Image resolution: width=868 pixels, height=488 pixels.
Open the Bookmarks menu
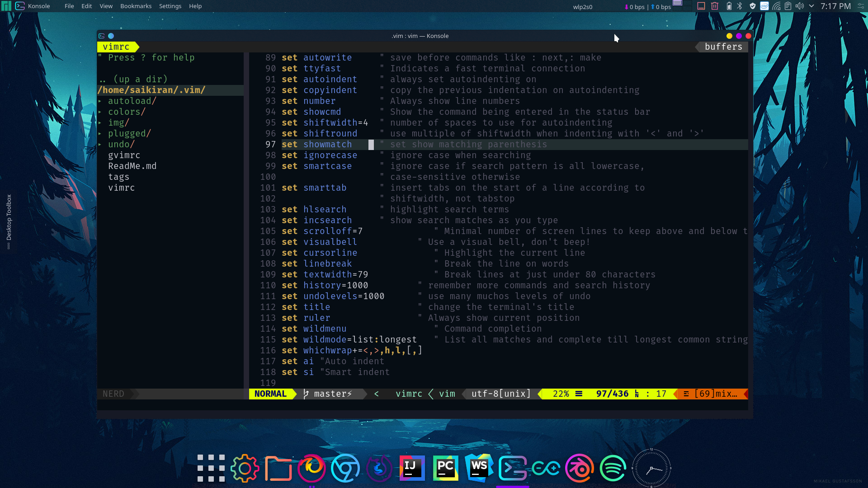click(x=136, y=6)
